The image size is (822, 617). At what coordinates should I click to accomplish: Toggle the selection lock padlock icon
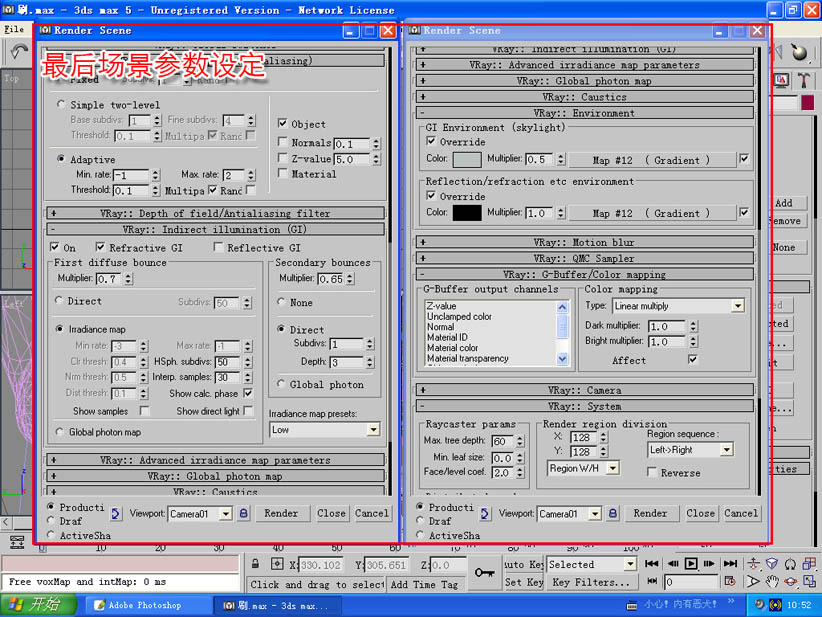coord(255,564)
